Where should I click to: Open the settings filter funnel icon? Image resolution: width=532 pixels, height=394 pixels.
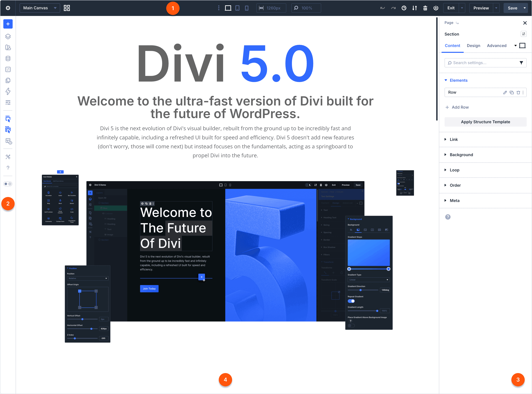click(521, 63)
